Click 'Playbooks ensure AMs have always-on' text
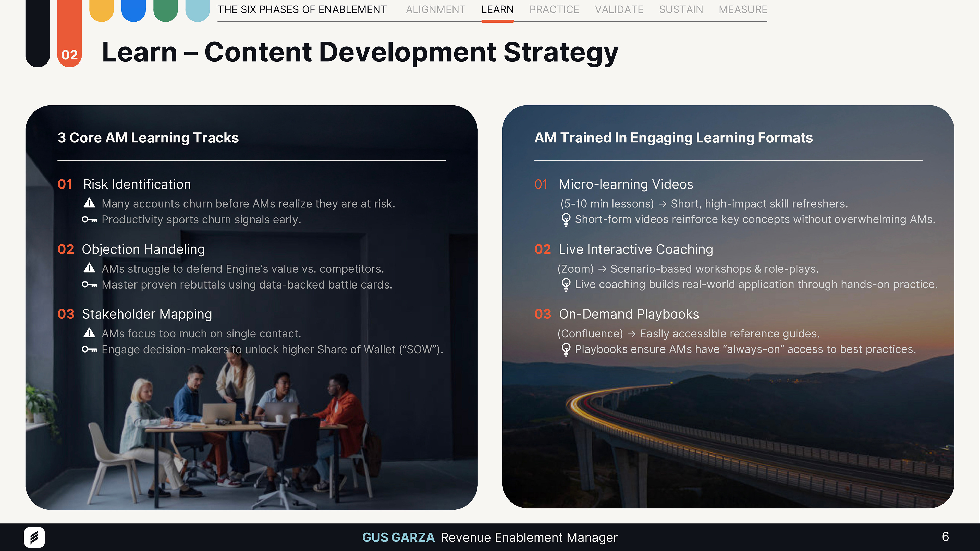The width and height of the screenshot is (980, 551). [x=745, y=349]
